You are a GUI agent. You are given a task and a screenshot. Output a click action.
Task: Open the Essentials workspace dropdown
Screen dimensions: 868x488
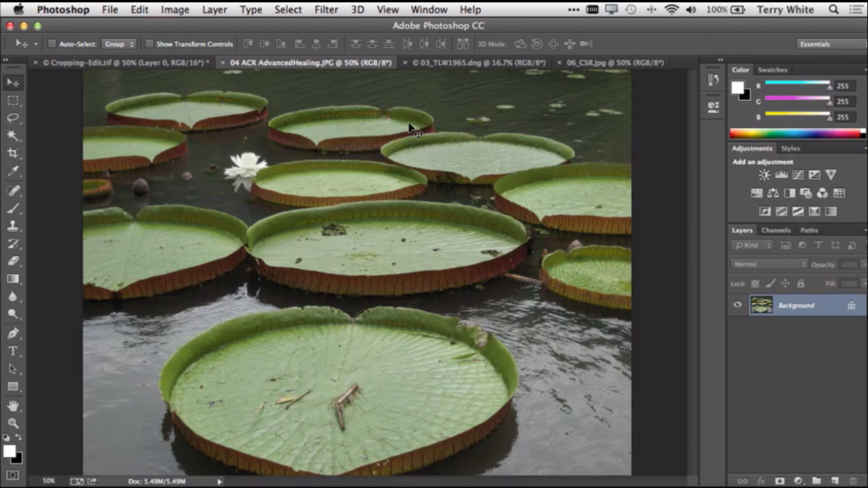(832, 44)
